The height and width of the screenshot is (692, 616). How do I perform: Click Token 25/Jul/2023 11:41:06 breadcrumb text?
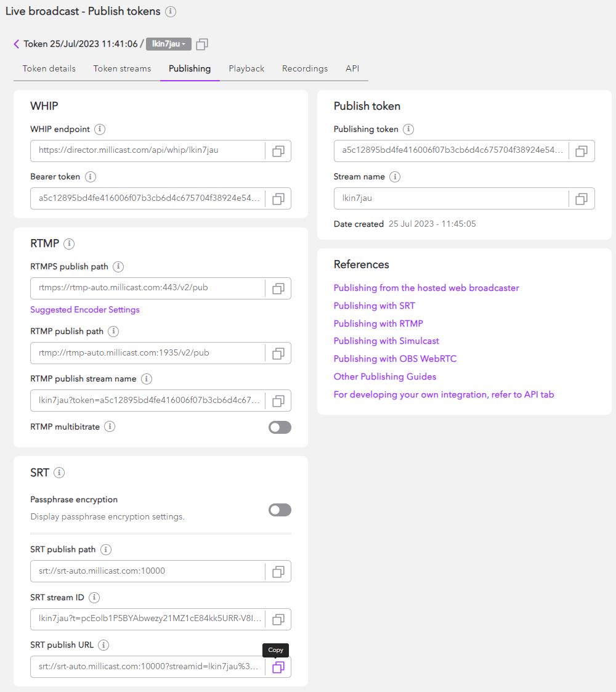pyautogui.click(x=80, y=44)
